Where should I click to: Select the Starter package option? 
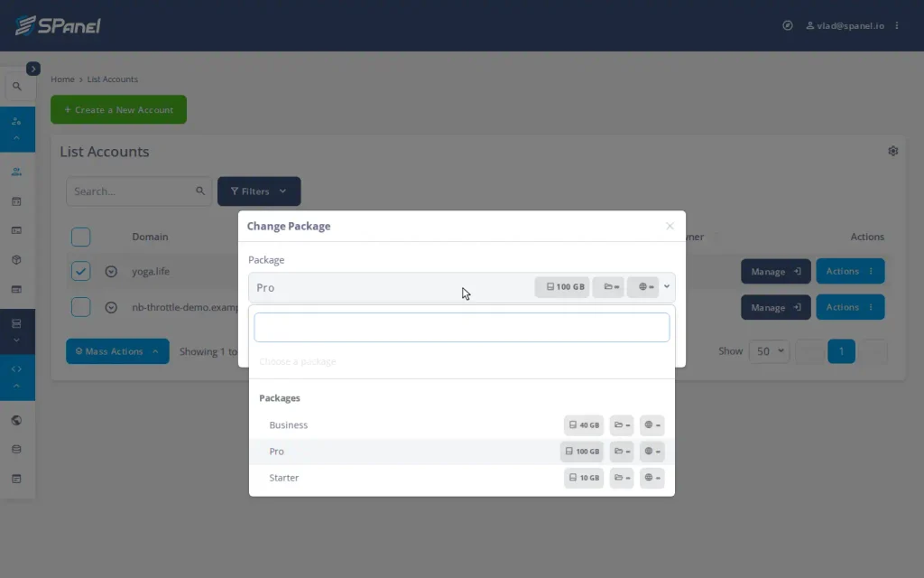pyautogui.click(x=461, y=478)
